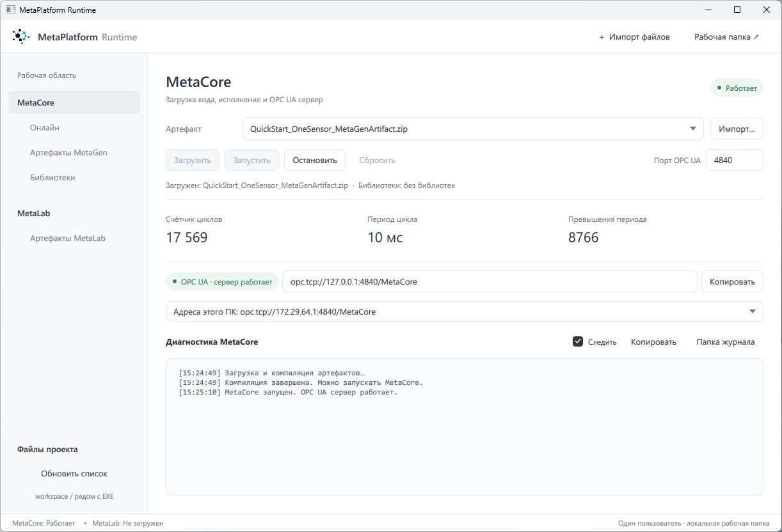Click the opc.tcp://127.0.0.1 address field
Screen dimensions: 782x532
(x=490, y=281)
